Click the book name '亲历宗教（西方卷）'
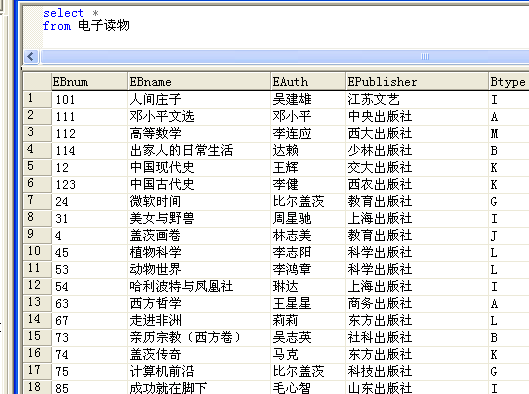Viewport: 529px width, 394px height. 199,337
